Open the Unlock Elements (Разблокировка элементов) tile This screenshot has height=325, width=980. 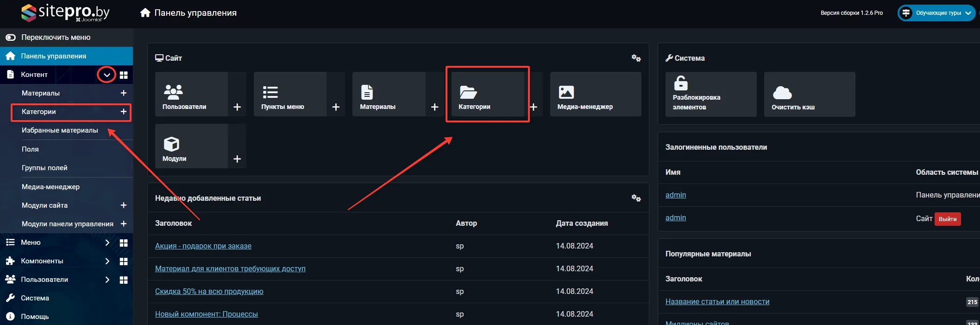(710, 94)
